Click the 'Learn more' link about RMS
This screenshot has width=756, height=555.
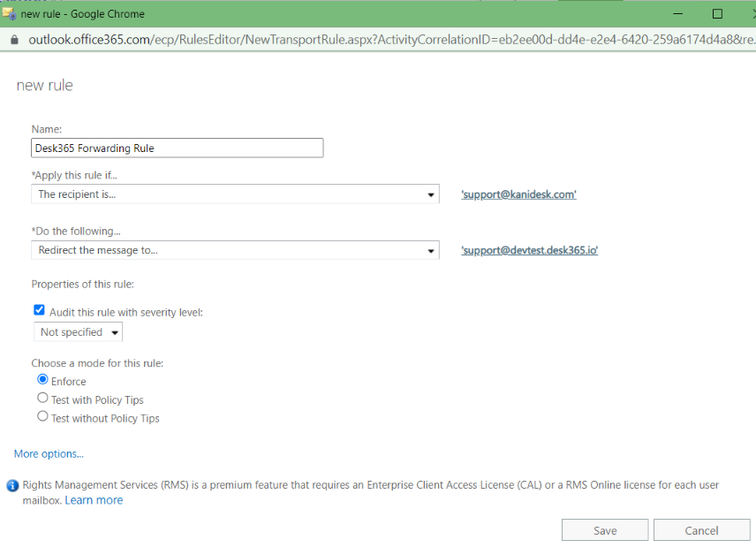tap(94, 499)
